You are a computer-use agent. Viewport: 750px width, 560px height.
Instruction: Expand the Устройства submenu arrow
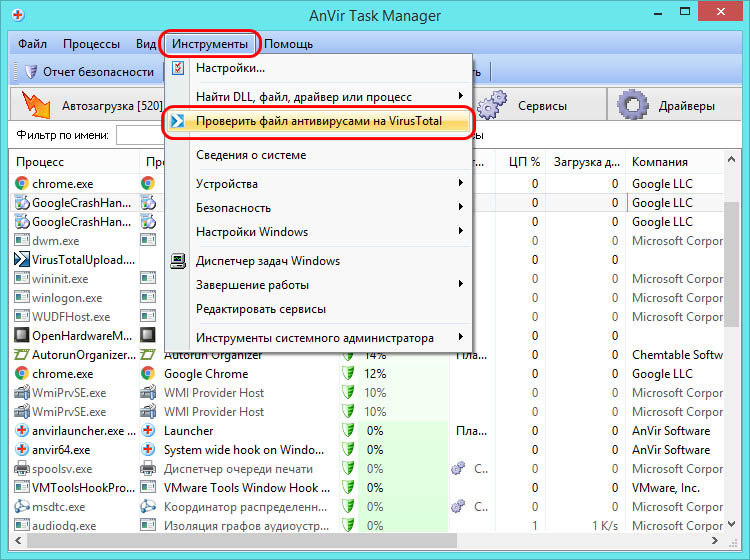point(461,183)
